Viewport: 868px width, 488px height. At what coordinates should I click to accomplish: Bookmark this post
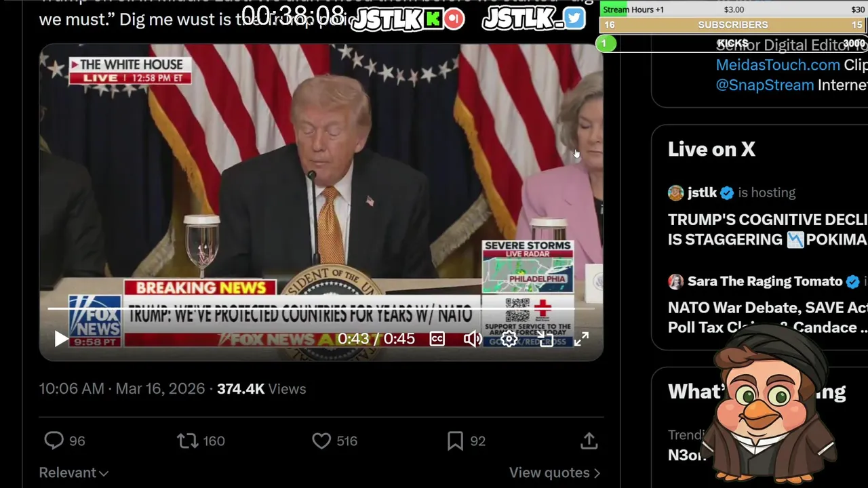point(455,441)
